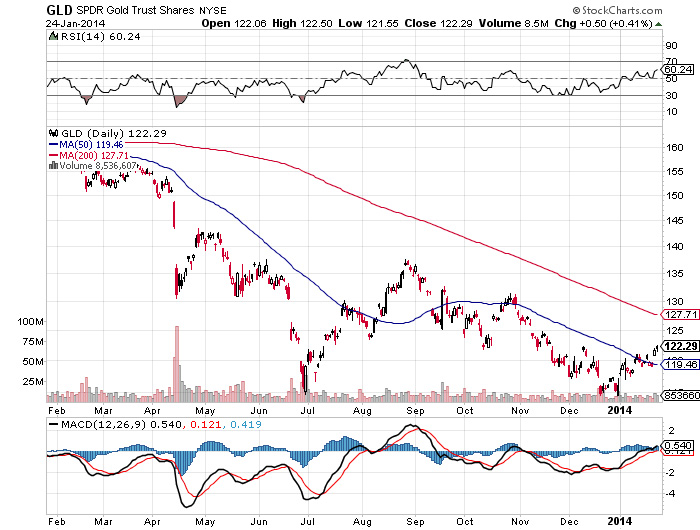Screen dimensions: 700x530
Task: Click the -4 label on the MACD axis
Action: [x=671, y=494]
